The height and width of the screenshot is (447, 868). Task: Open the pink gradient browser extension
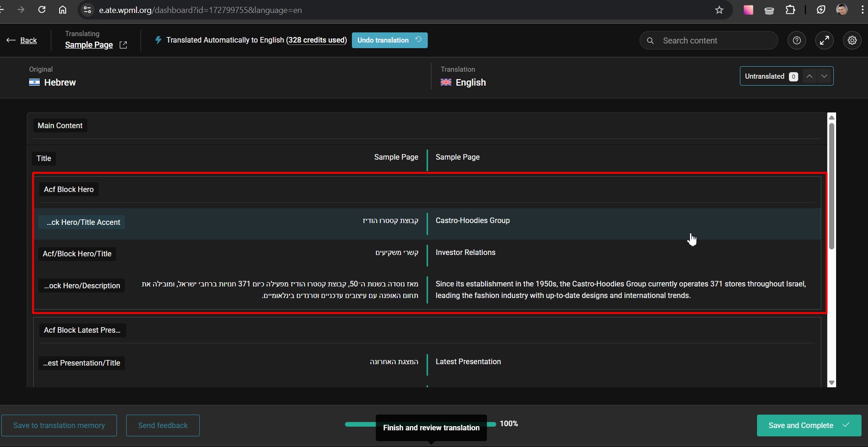[x=748, y=10]
